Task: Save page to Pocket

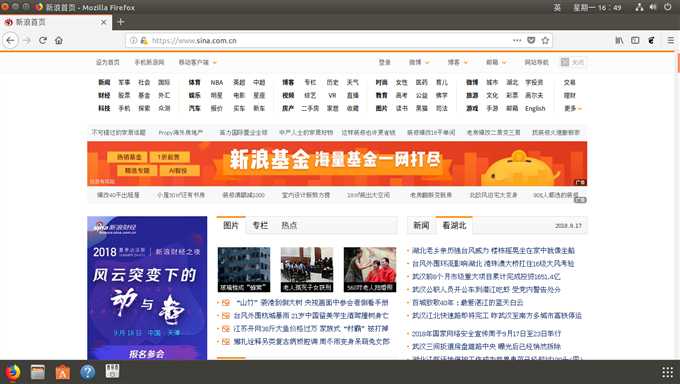Action: 531,40
